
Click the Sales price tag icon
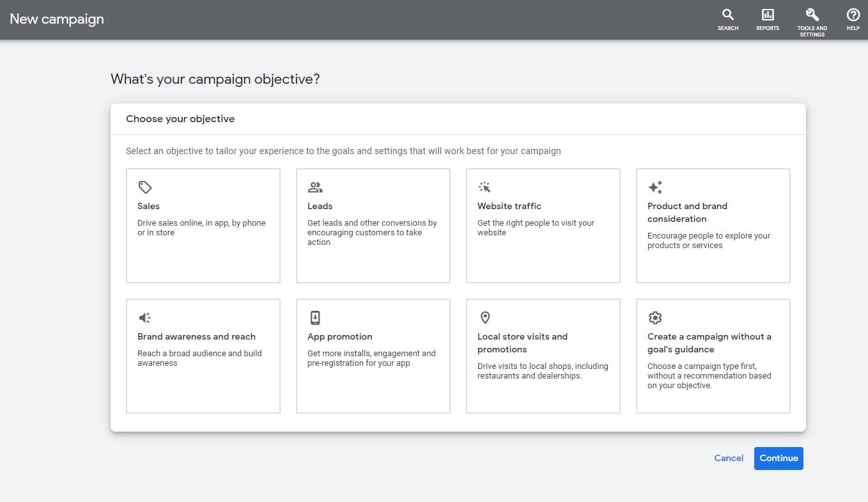tap(145, 187)
